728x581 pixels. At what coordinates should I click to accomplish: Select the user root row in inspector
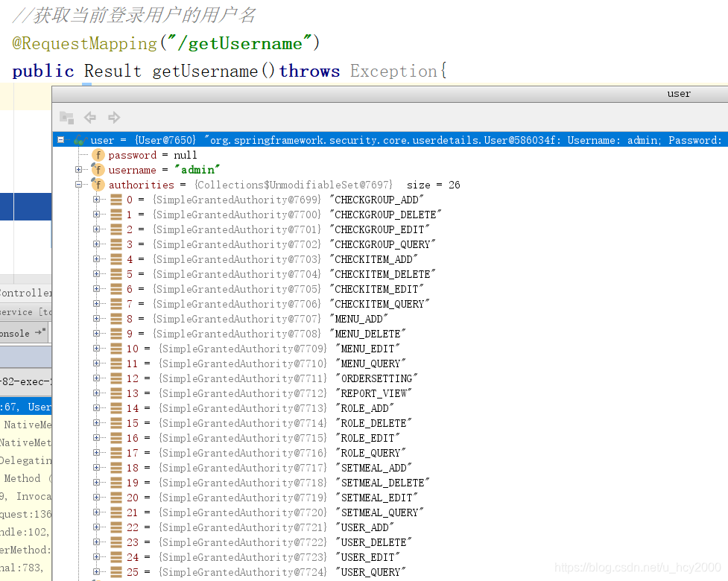tap(390, 140)
